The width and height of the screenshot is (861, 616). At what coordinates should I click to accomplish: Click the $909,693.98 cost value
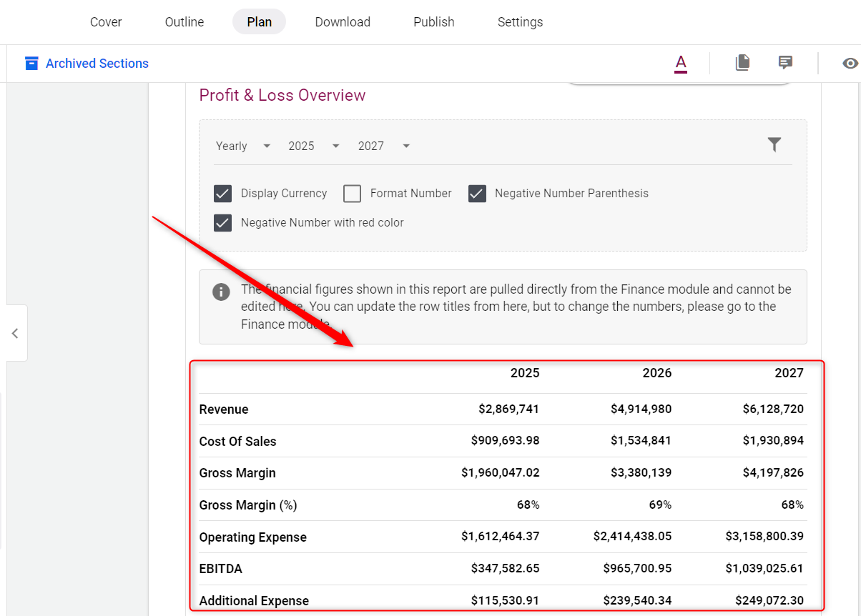pos(506,441)
